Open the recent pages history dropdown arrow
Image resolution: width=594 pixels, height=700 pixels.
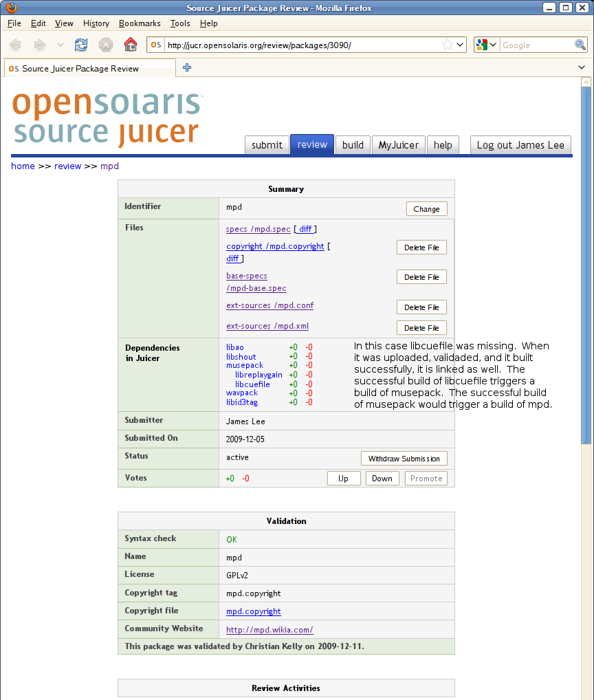point(60,45)
